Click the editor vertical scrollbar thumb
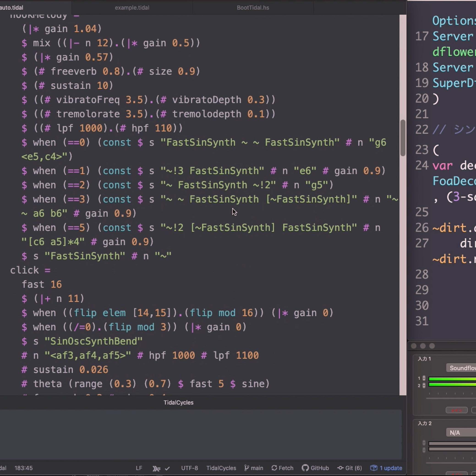The width and height of the screenshot is (476, 476). (403, 138)
